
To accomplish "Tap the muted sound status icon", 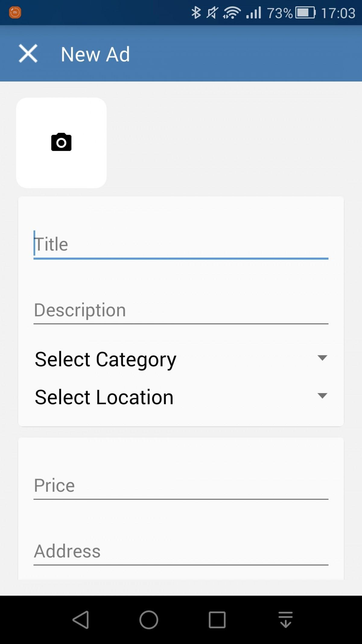I will click(212, 13).
